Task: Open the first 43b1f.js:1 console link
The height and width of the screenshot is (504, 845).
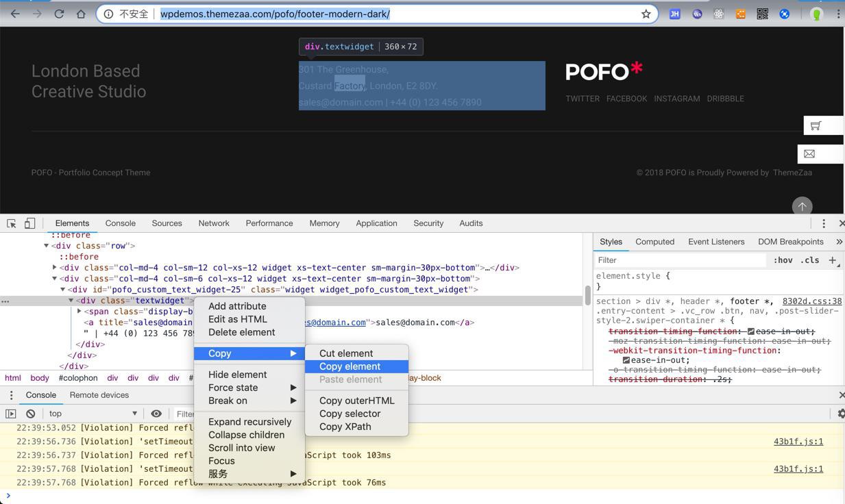Action: pyautogui.click(x=798, y=442)
